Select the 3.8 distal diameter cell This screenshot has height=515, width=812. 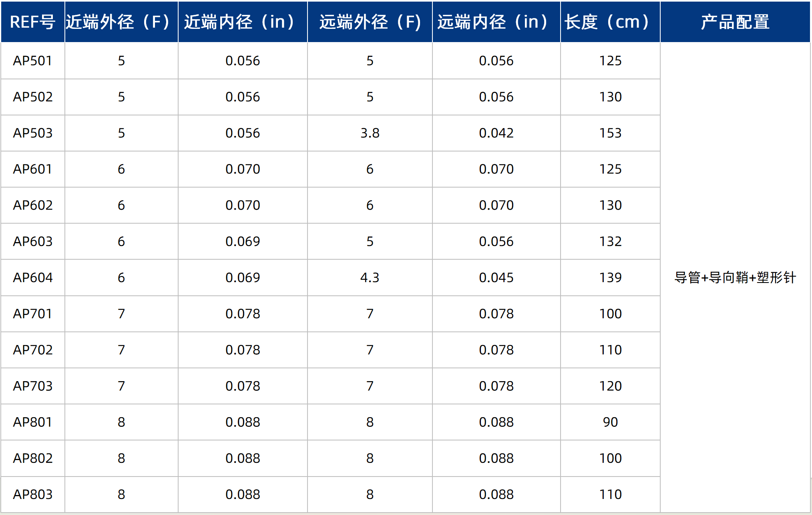pos(370,133)
